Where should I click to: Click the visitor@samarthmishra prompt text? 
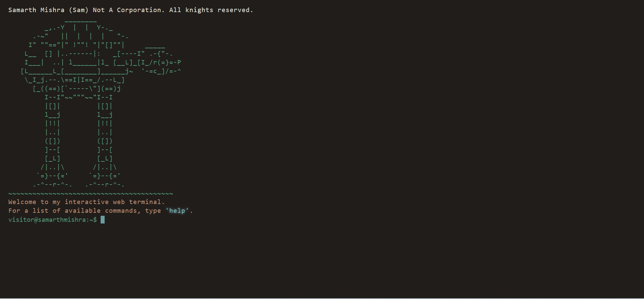53,220
